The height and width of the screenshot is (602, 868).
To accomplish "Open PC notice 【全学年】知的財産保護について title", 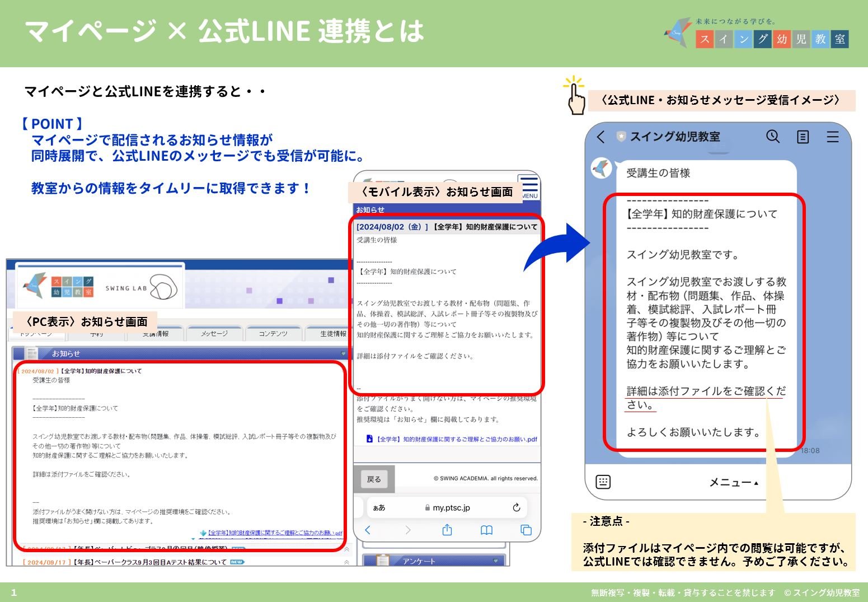I will (x=101, y=371).
